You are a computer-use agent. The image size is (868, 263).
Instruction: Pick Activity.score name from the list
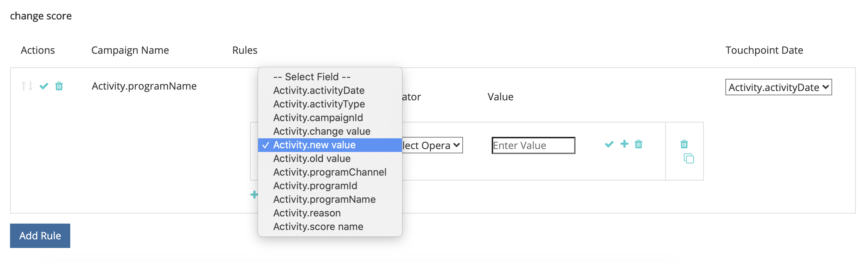pyautogui.click(x=318, y=226)
